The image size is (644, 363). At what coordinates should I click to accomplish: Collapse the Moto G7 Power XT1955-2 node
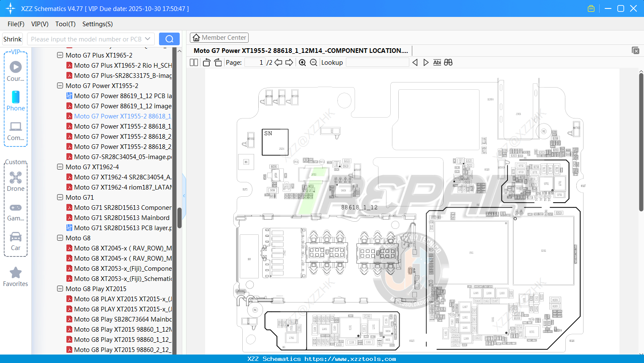pyautogui.click(x=60, y=85)
